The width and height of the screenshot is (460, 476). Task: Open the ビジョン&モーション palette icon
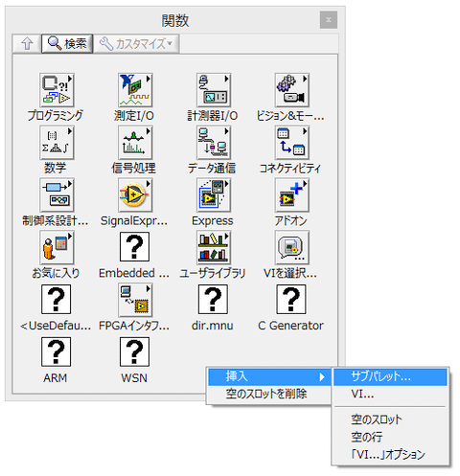(292, 90)
